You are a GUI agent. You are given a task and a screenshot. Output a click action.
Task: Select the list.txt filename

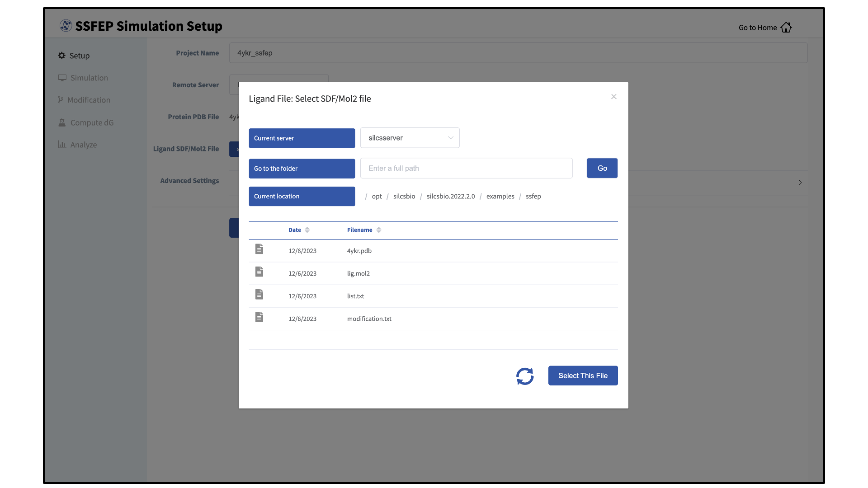point(356,296)
